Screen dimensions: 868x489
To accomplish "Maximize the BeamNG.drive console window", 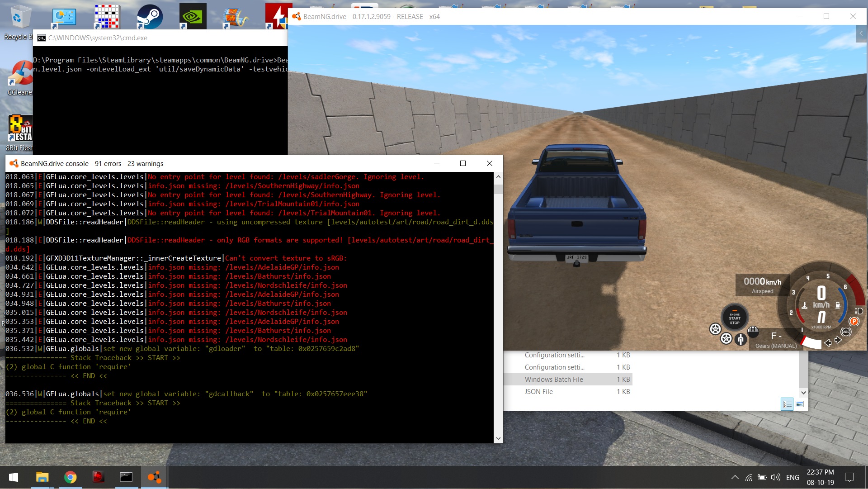I will coord(463,163).
